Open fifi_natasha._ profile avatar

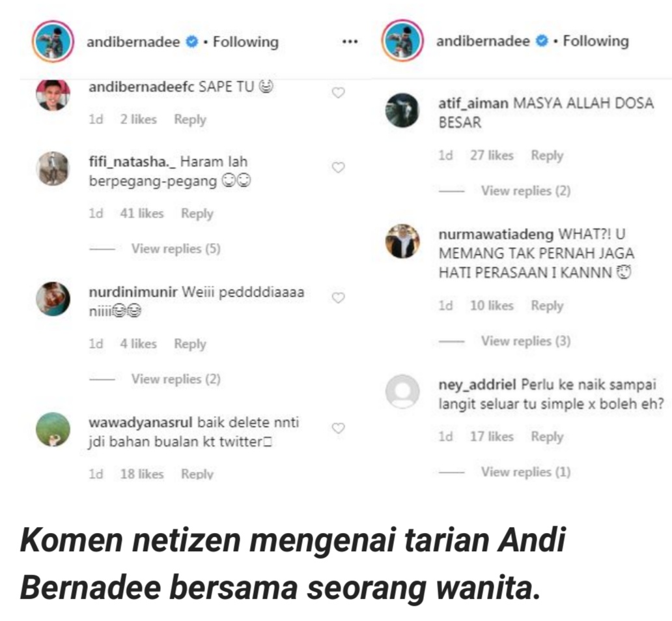coord(53,169)
